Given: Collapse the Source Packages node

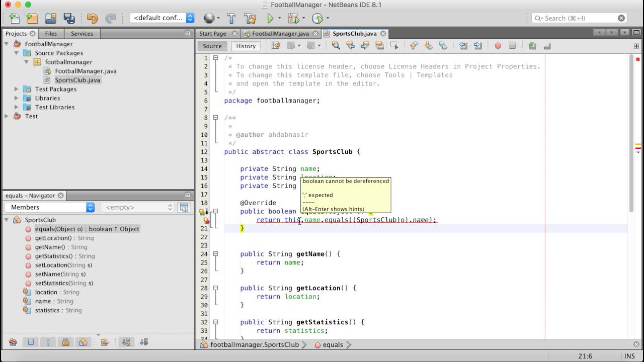Looking at the screenshot, I should tap(17, 53).
